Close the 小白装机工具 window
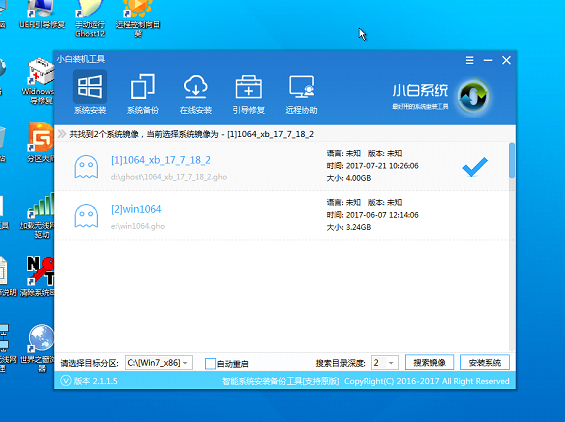This screenshot has height=422, width=565. tap(506, 60)
